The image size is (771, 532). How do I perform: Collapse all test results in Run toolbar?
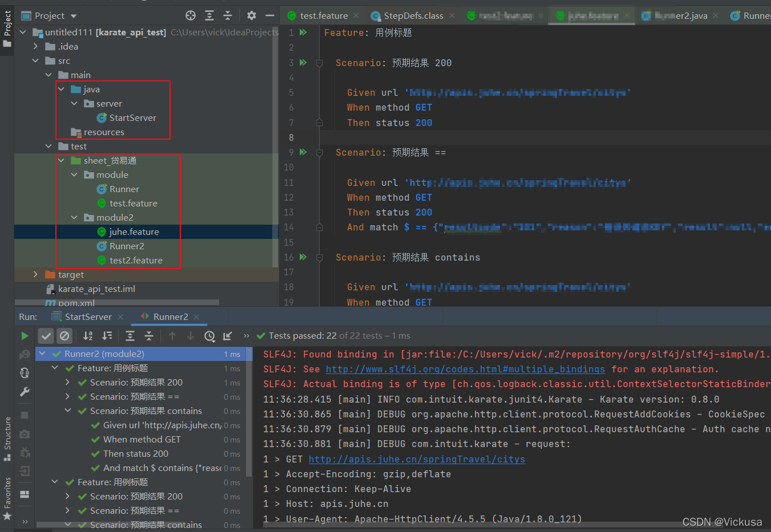149,336
